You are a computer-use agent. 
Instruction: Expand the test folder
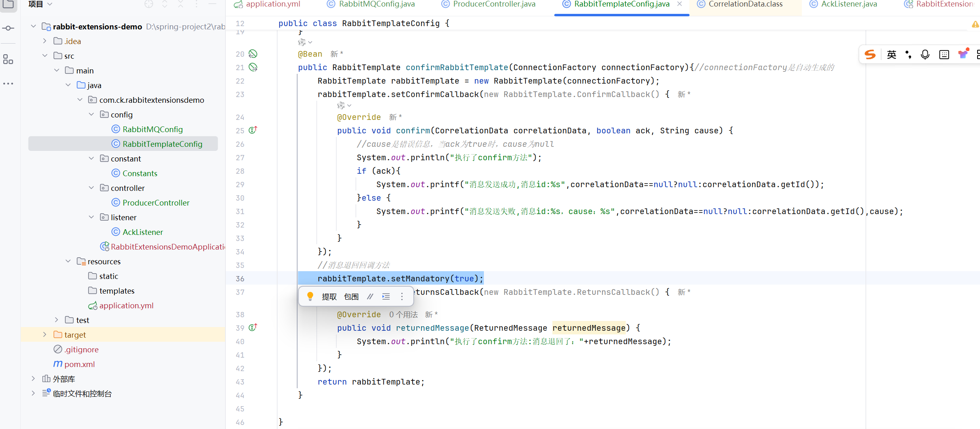click(57, 320)
